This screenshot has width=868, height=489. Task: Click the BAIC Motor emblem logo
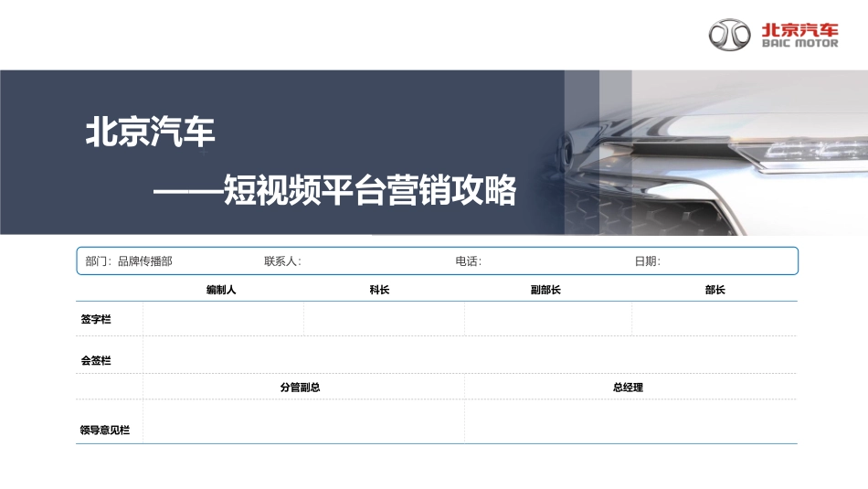pos(730,36)
